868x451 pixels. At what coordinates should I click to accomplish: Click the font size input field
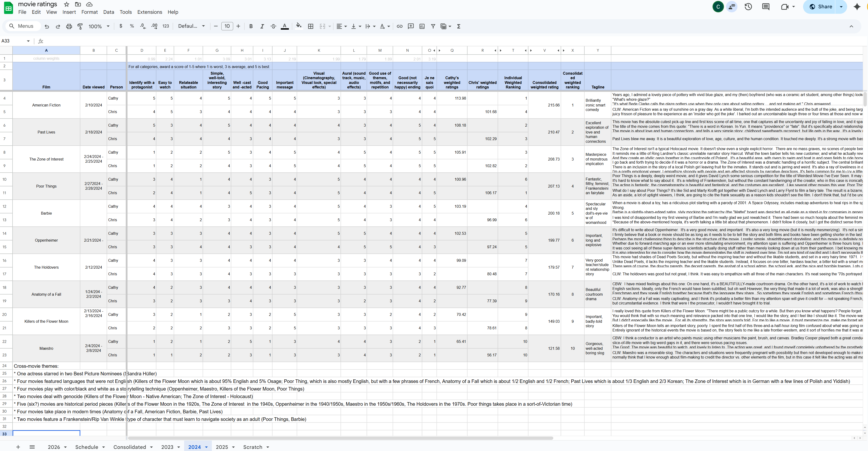[227, 26]
